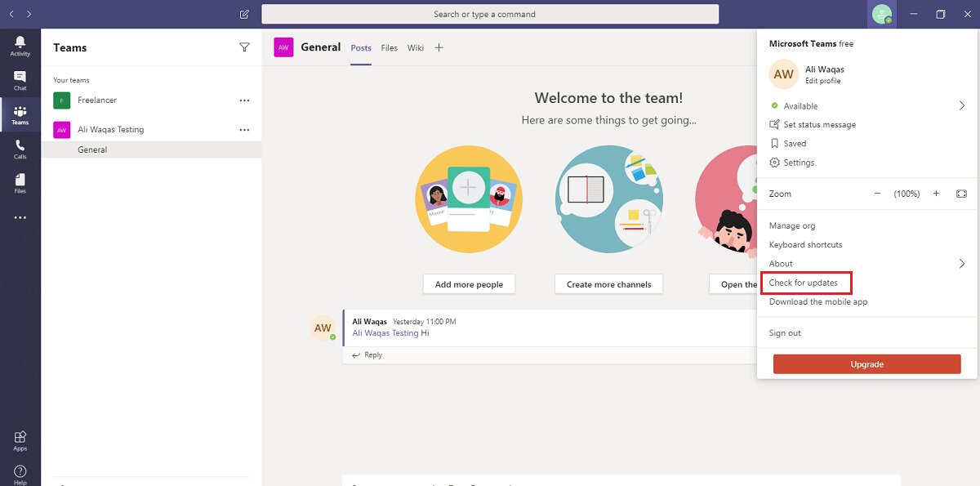This screenshot has width=980, height=486.
Task: Switch to the Wiki tab
Action: tap(415, 47)
